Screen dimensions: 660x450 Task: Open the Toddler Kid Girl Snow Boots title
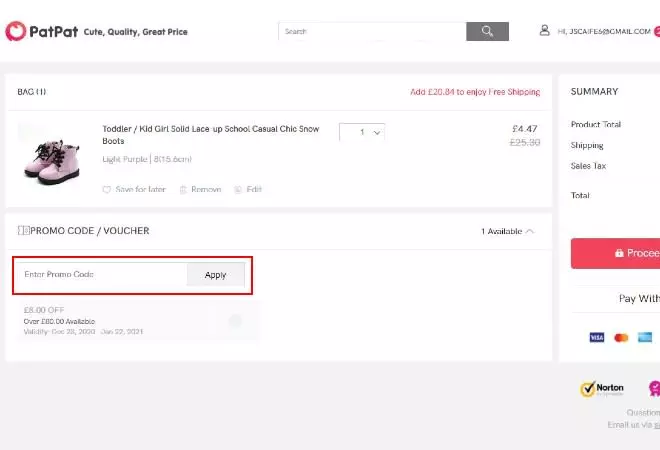(x=210, y=135)
